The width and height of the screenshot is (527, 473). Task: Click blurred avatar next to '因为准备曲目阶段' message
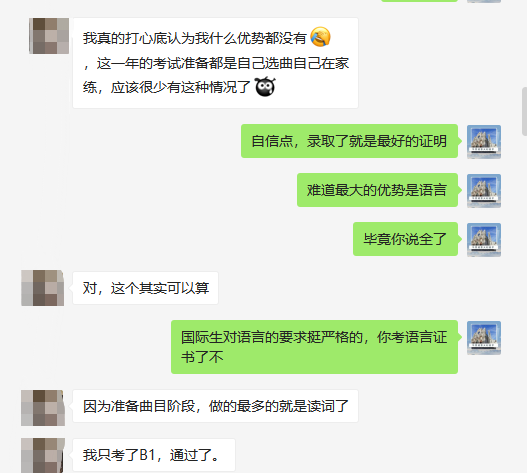coord(43,408)
